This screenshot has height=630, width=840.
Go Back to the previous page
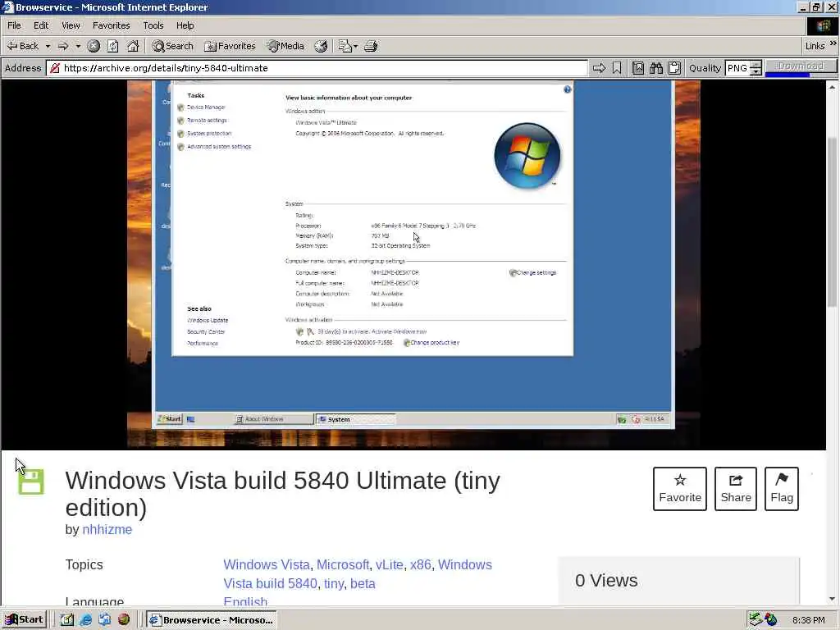click(x=22, y=46)
